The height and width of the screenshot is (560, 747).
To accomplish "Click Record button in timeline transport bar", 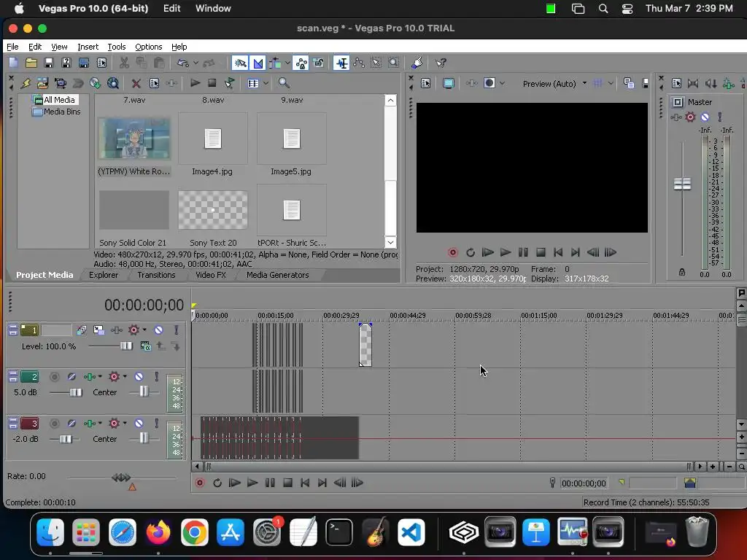I will pos(200,483).
